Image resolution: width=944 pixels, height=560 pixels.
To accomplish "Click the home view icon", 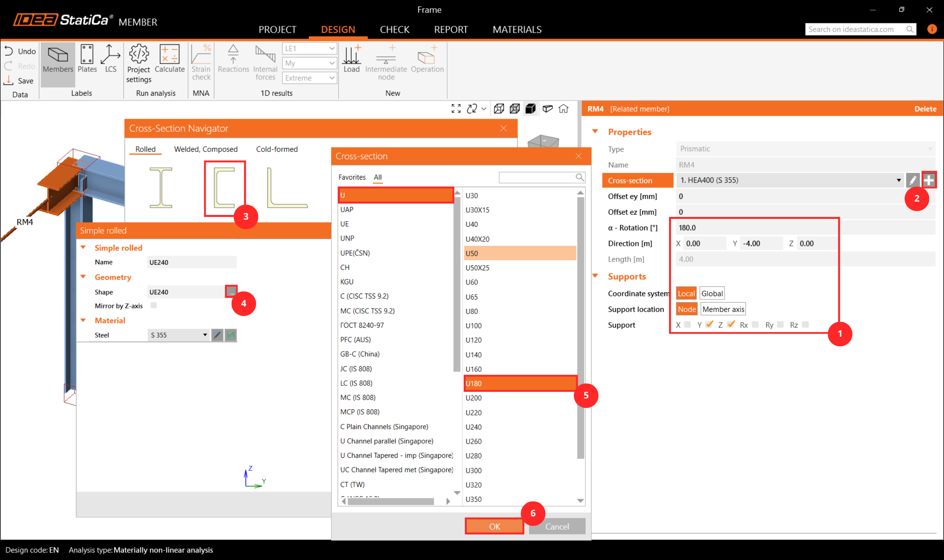I will [x=563, y=109].
